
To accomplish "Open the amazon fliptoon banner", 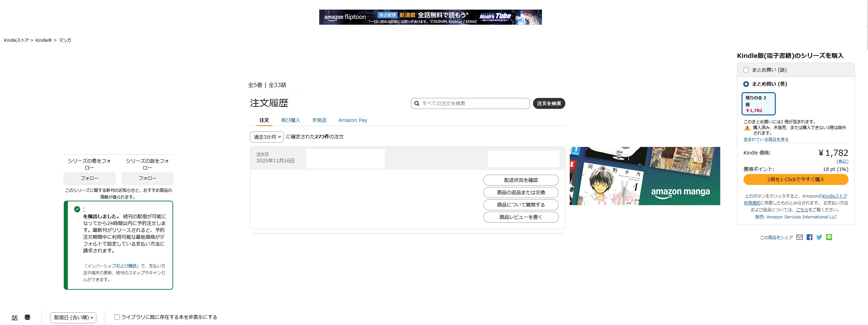I will (x=430, y=17).
